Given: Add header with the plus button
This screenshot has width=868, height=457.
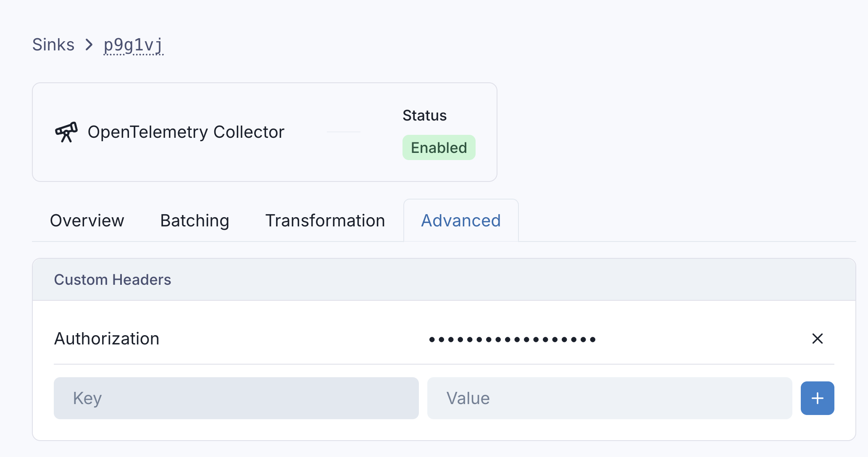Looking at the screenshot, I should pos(817,398).
